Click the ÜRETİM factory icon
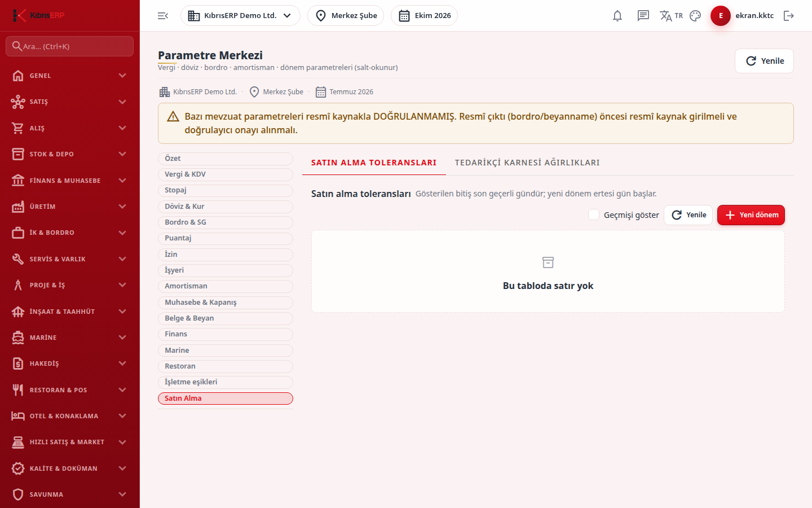This screenshot has height=508, width=812. [18, 207]
